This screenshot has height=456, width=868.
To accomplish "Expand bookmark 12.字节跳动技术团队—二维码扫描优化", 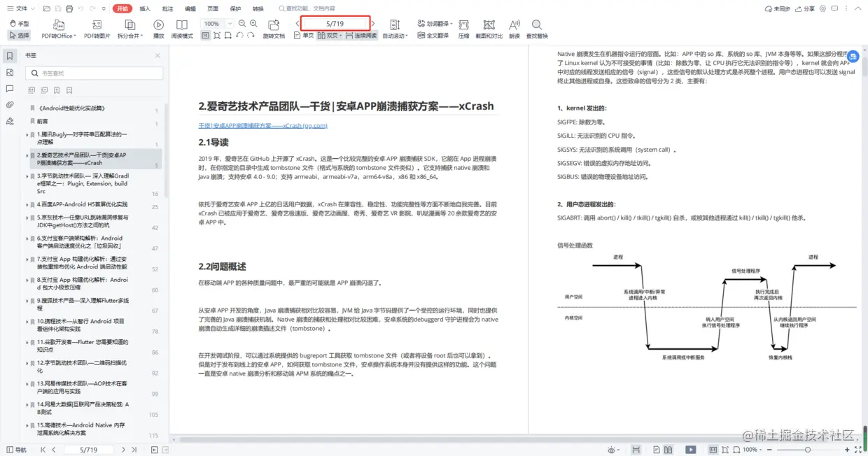I will pyautogui.click(x=27, y=363).
